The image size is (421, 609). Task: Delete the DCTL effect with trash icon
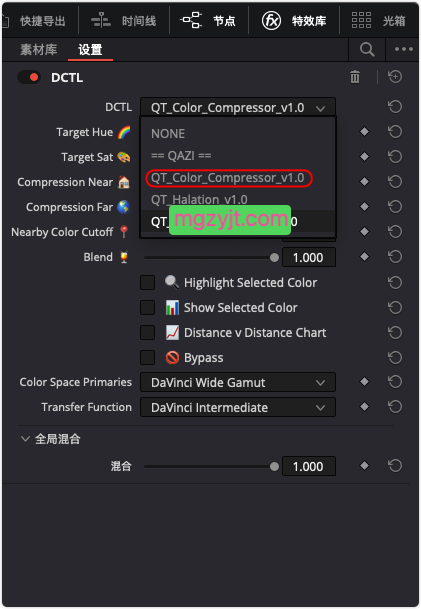point(355,77)
